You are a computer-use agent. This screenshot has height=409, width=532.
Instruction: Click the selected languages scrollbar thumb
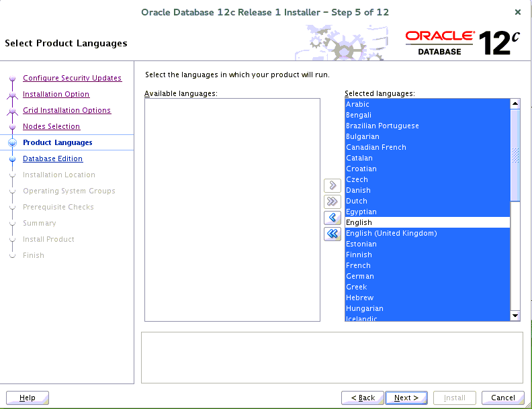pos(515,154)
